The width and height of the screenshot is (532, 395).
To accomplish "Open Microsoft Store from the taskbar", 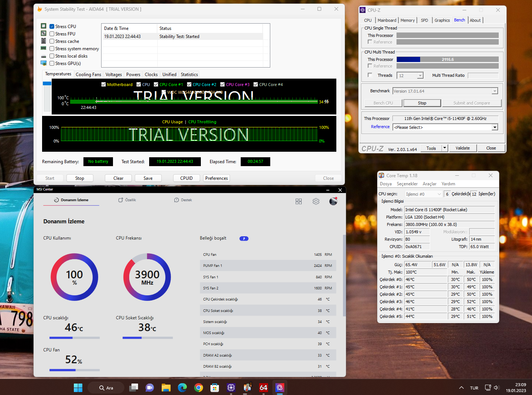I will pyautogui.click(x=215, y=388).
